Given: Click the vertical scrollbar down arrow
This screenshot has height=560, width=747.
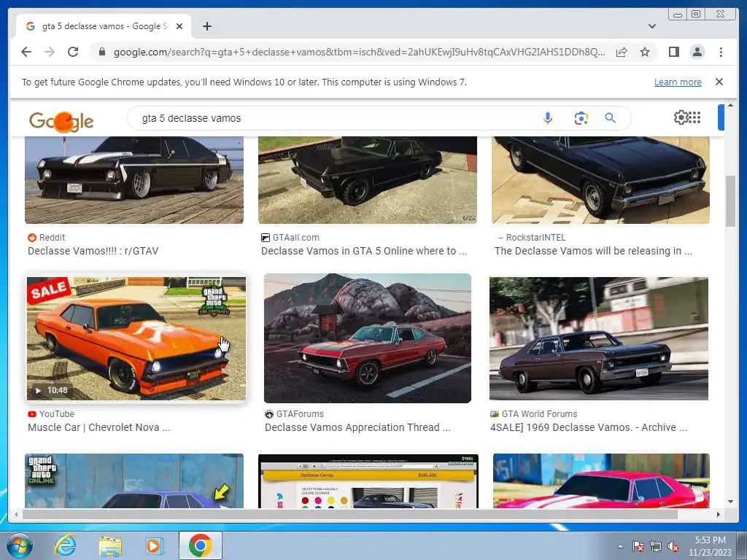Looking at the screenshot, I should tap(730, 502).
